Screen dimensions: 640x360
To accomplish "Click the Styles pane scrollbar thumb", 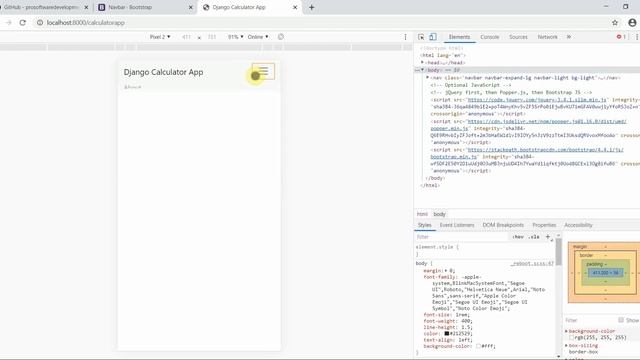I will coord(558,252).
